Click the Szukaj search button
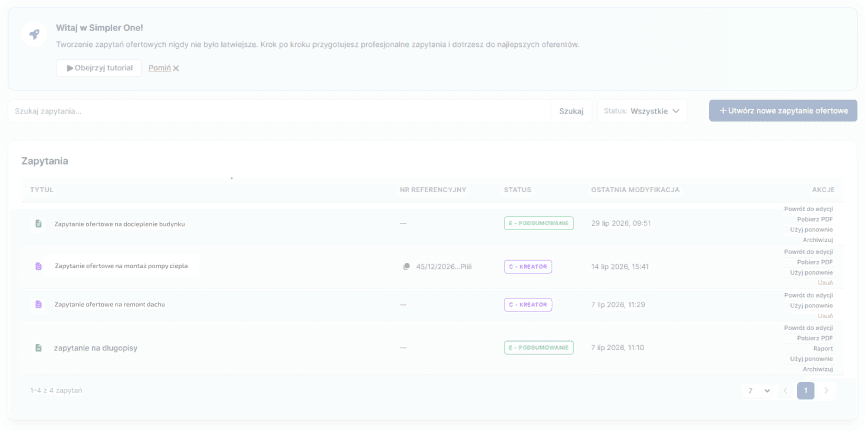Image resolution: width=865 pixels, height=431 pixels. pyautogui.click(x=571, y=111)
